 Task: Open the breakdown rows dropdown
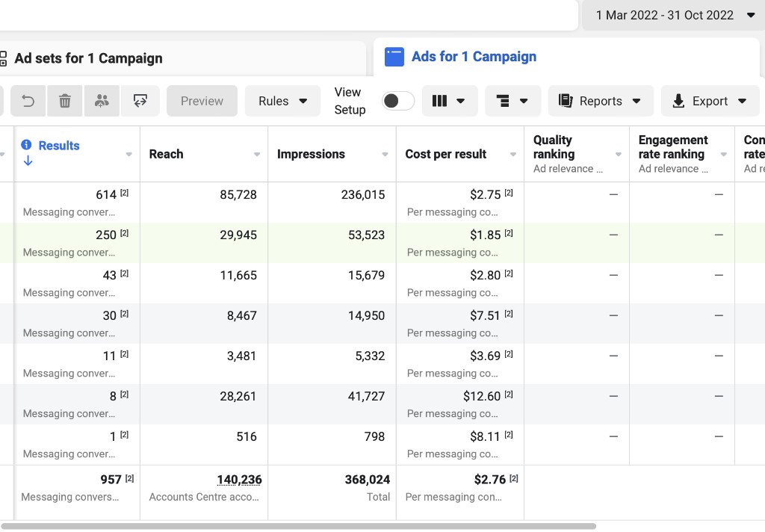point(512,101)
